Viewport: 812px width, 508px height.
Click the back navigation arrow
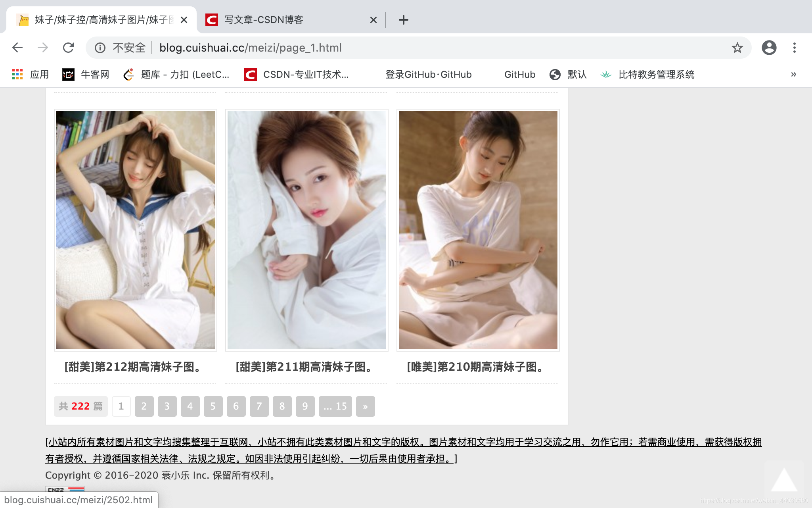click(17, 48)
